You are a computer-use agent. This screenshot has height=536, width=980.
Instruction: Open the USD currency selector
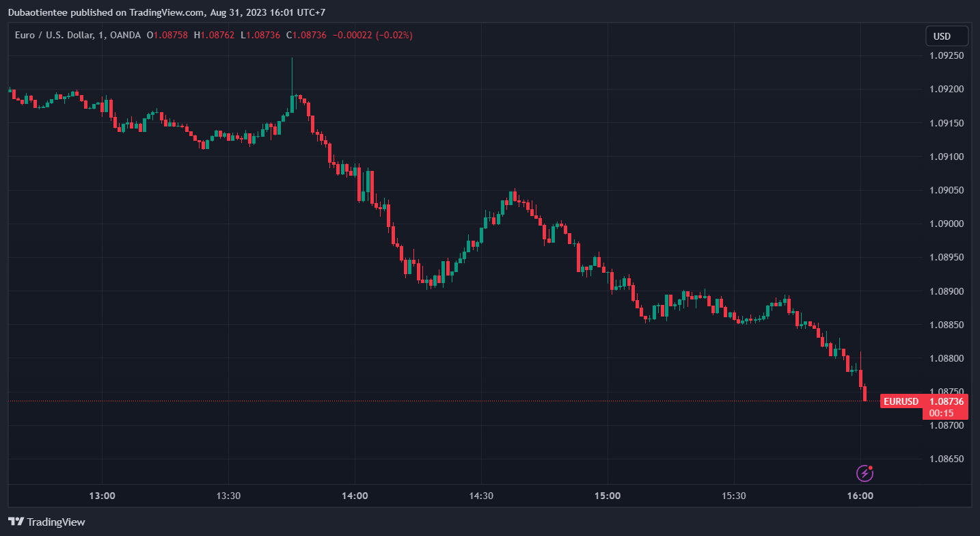tap(947, 36)
